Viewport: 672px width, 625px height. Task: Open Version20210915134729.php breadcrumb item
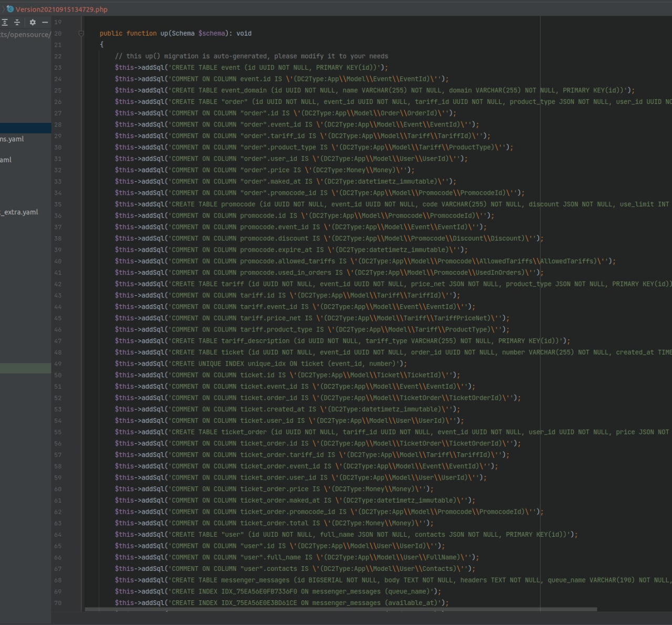click(61, 9)
